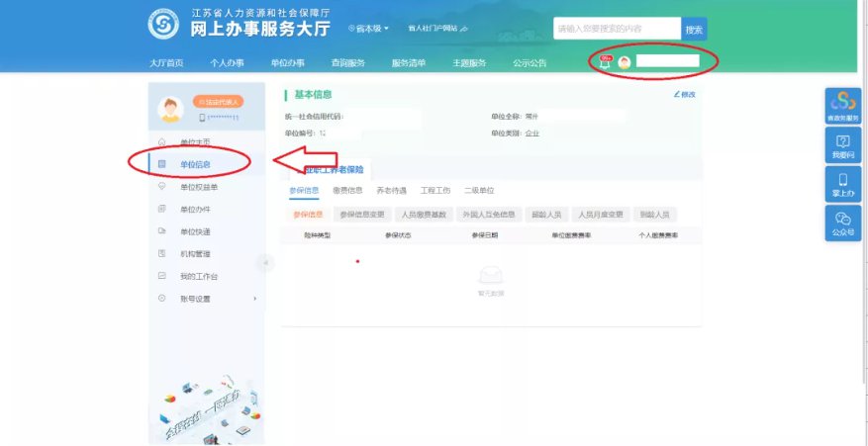The height and width of the screenshot is (446, 868).
Task: Click the 参保日期 column header
Action: (x=484, y=235)
